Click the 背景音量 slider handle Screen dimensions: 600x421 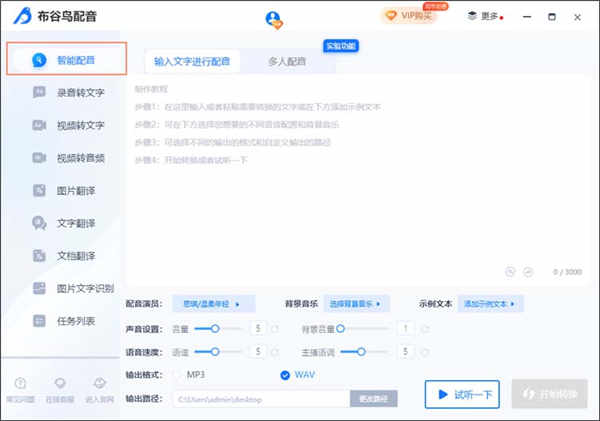pos(341,328)
